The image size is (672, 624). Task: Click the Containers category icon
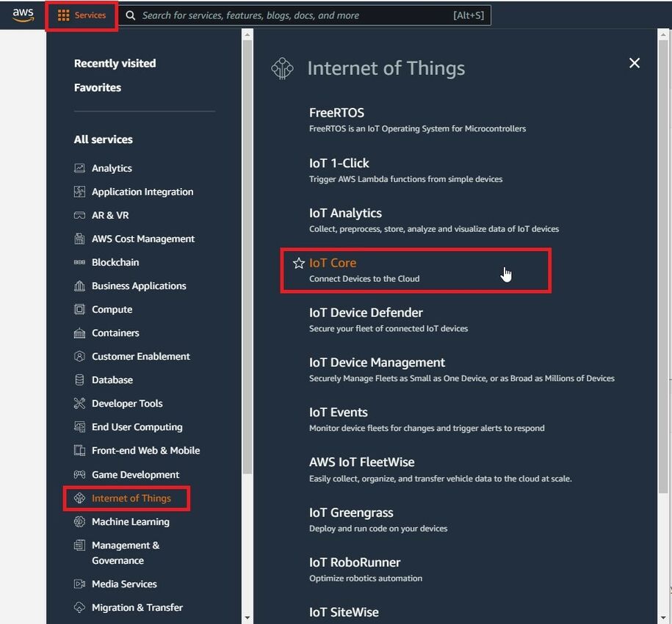[79, 333]
